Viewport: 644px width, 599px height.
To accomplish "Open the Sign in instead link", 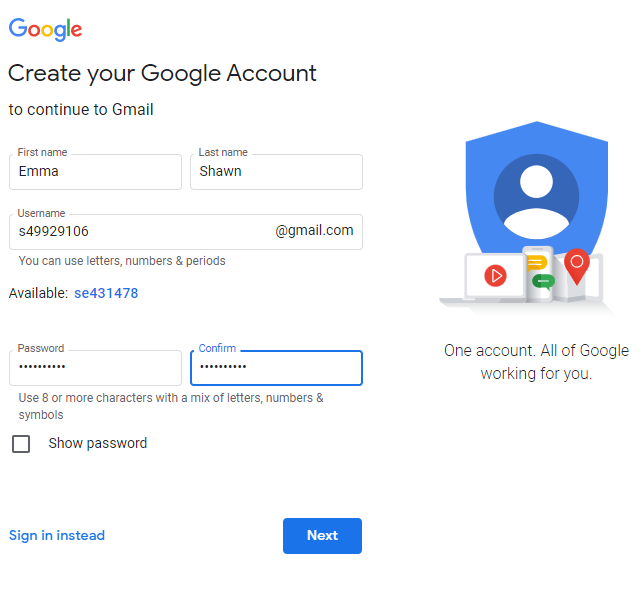I will [57, 535].
